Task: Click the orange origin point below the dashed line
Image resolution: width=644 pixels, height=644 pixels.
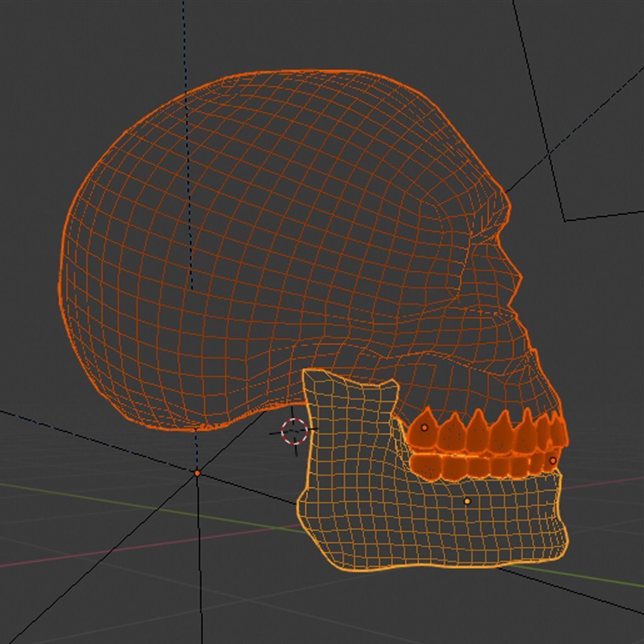Action: (197, 473)
